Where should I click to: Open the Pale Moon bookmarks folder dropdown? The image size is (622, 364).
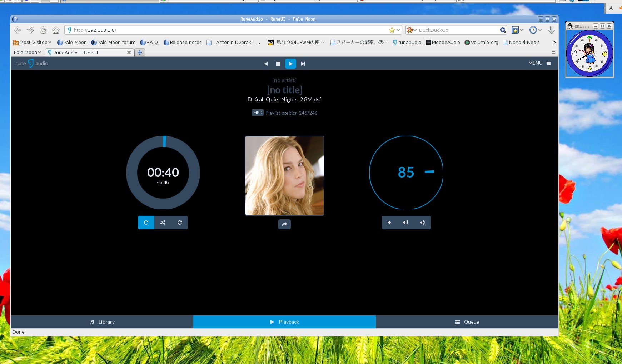click(x=26, y=52)
